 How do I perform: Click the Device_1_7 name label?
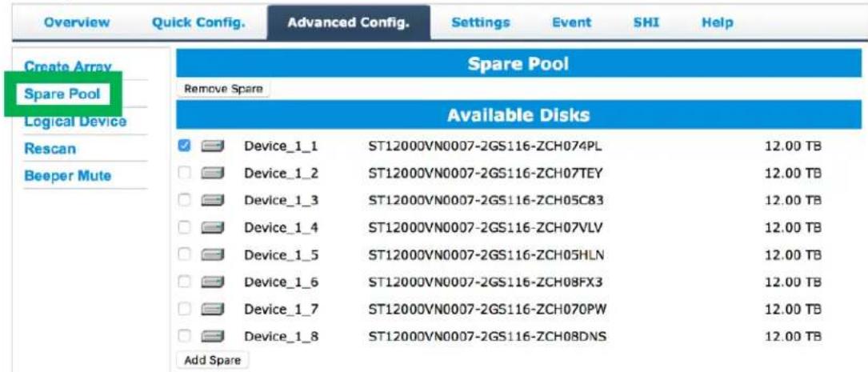[282, 309]
